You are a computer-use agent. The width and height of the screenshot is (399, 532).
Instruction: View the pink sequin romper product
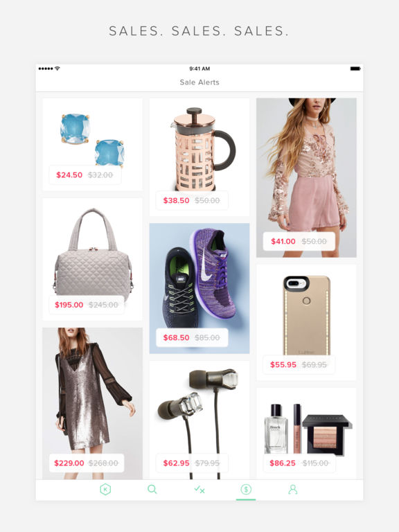[306, 178]
